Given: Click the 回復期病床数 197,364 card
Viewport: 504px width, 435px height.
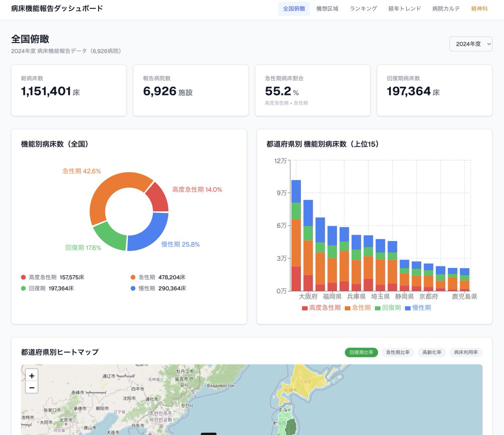Looking at the screenshot, I should click(x=435, y=90).
